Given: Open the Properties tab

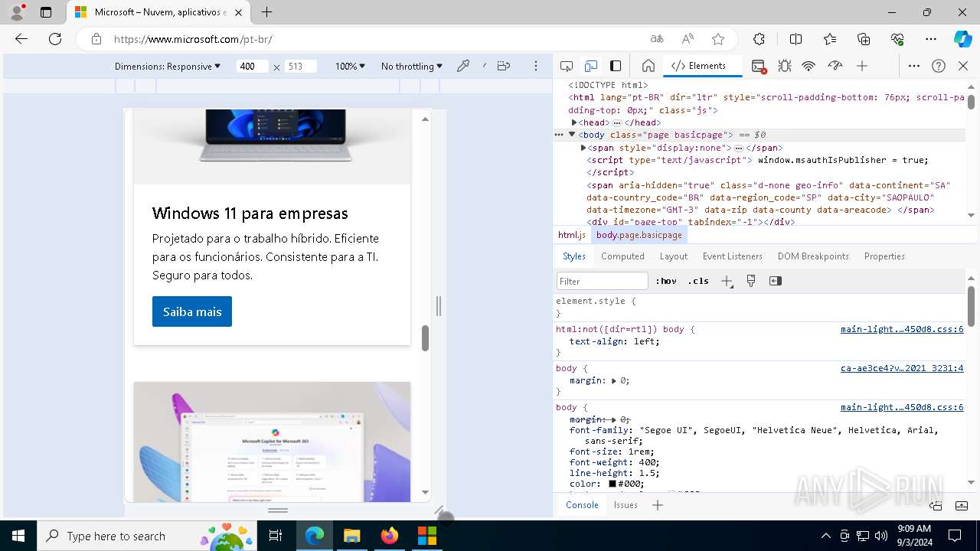Looking at the screenshot, I should pos(884,256).
